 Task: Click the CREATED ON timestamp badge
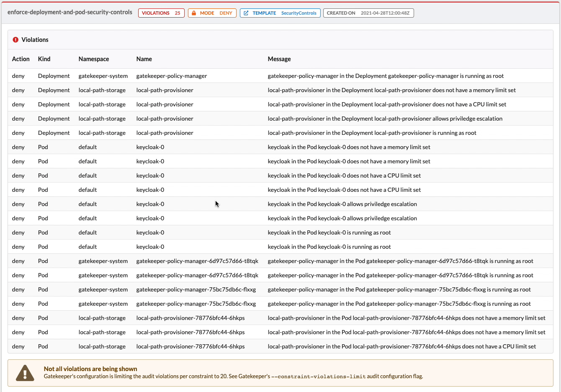[x=368, y=13]
